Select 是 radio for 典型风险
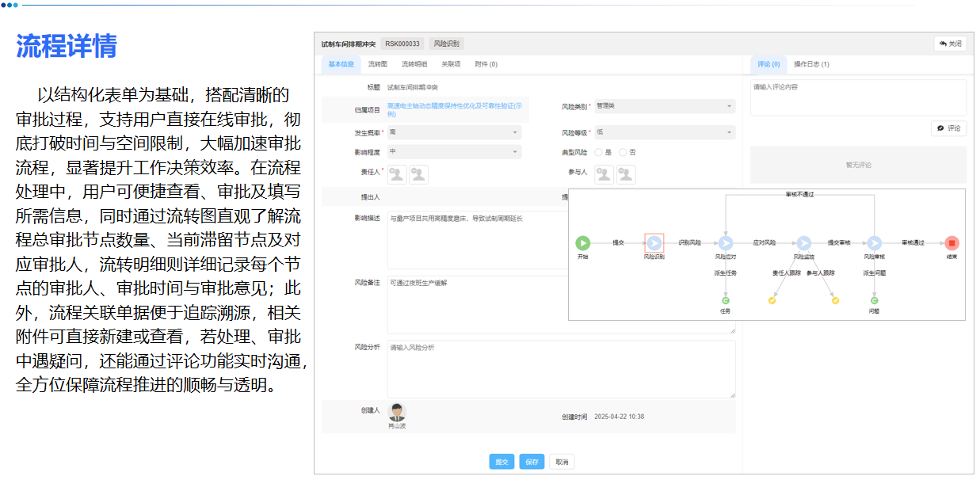 pos(598,153)
